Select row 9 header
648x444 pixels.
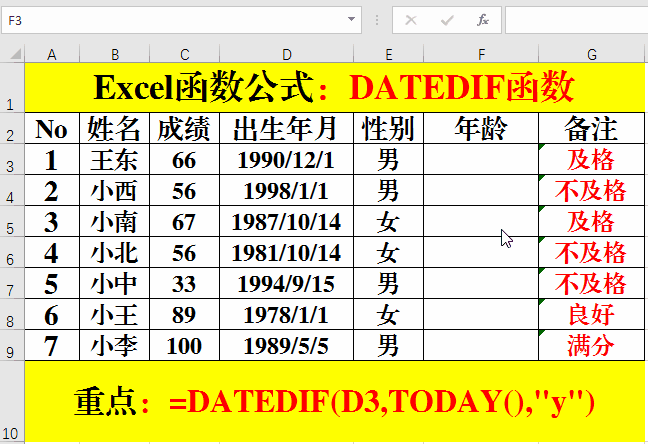pyautogui.click(x=12, y=345)
